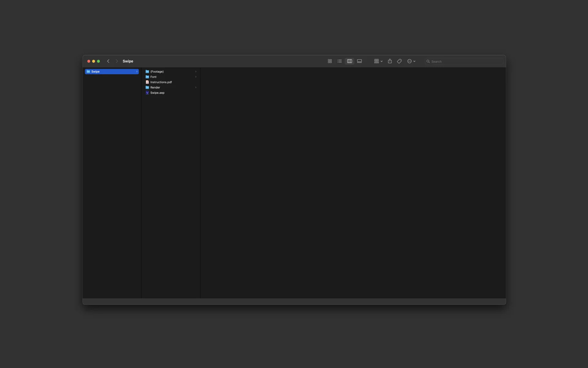588x368 pixels.
Task: Zoom the Finder window with green button
Action: point(98,61)
